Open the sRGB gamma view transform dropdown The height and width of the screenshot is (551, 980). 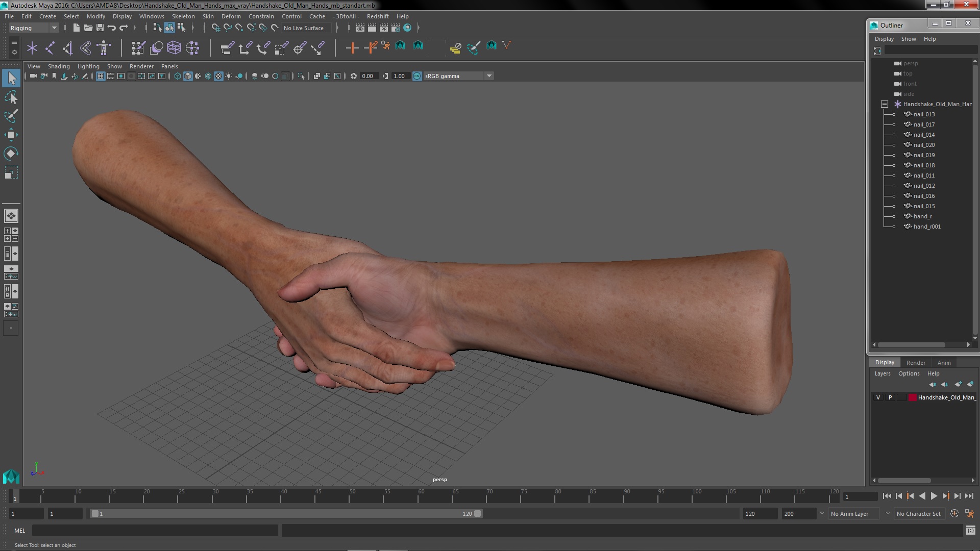(458, 76)
